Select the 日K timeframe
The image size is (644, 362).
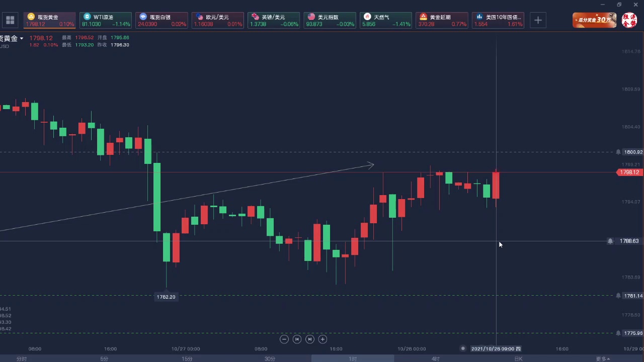pos(518,358)
